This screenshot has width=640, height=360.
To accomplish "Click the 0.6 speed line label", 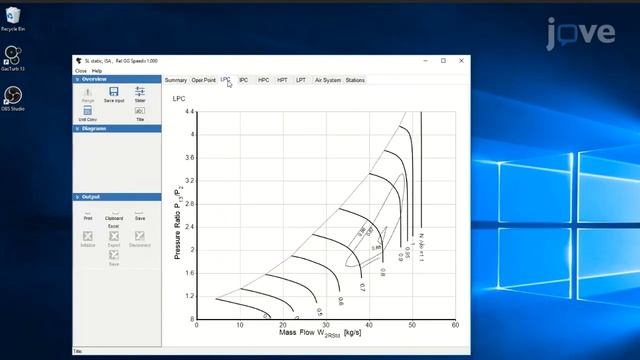I will click(341, 301).
